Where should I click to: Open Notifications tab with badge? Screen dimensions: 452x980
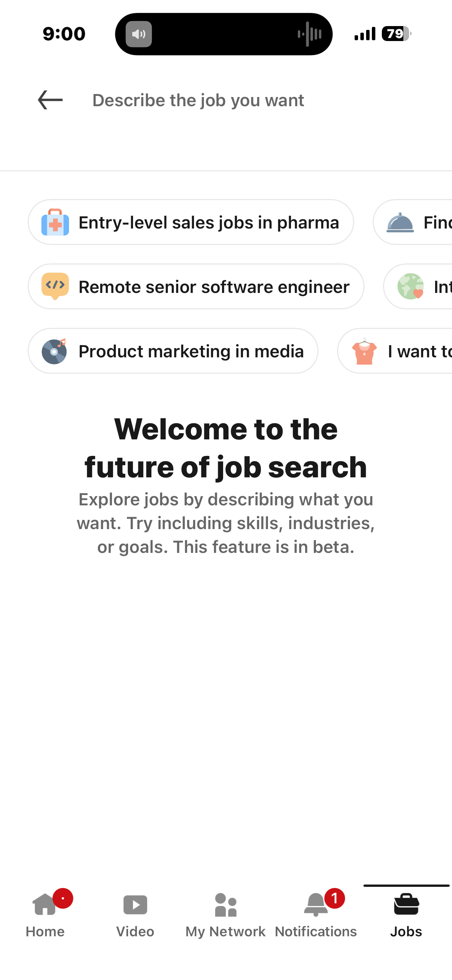pyautogui.click(x=316, y=914)
